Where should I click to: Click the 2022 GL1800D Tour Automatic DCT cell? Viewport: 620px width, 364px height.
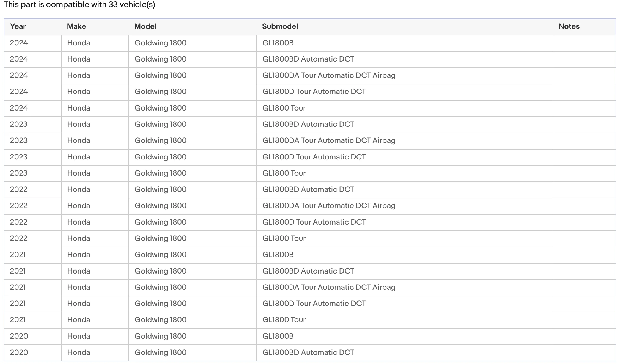coord(405,222)
